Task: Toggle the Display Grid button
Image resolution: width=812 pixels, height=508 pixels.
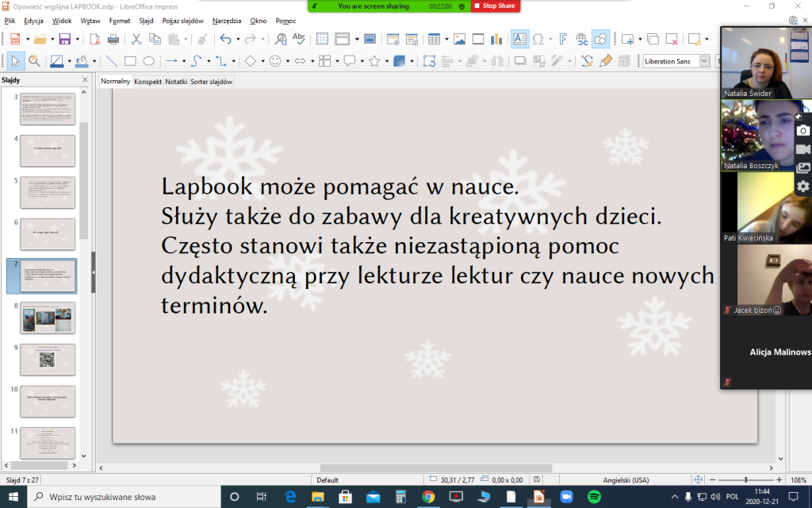Action: [322, 39]
